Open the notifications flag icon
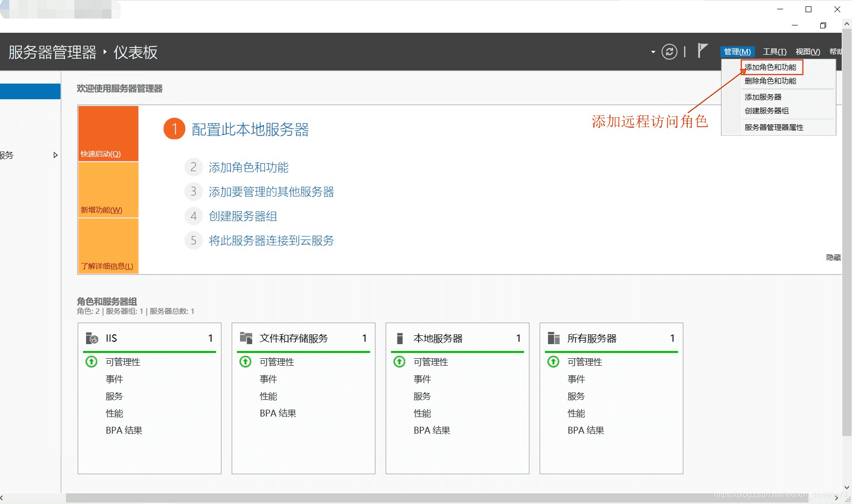 [x=702, y=50]
